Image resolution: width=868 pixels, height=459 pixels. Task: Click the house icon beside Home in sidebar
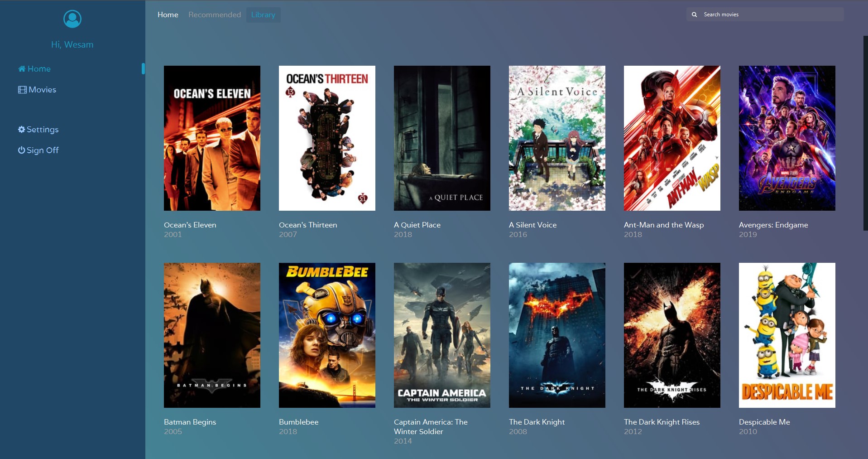(x=22, y=69)
